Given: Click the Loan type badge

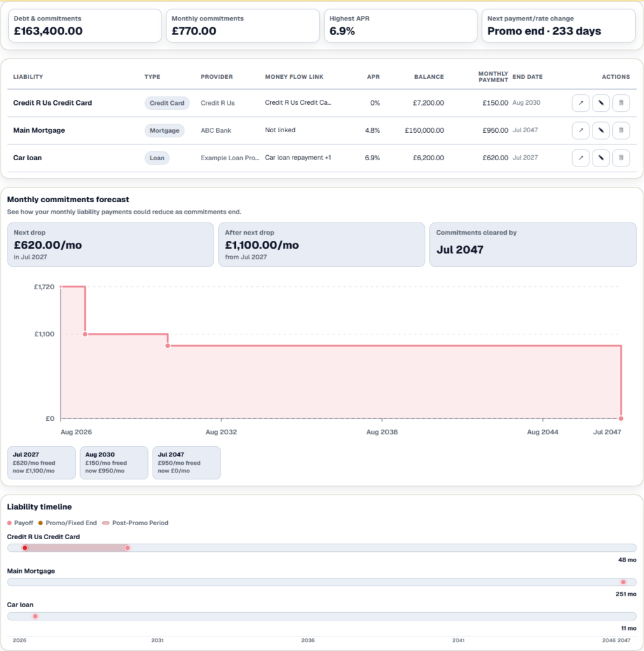Looking at the screenshot, I should click(157, 158).
